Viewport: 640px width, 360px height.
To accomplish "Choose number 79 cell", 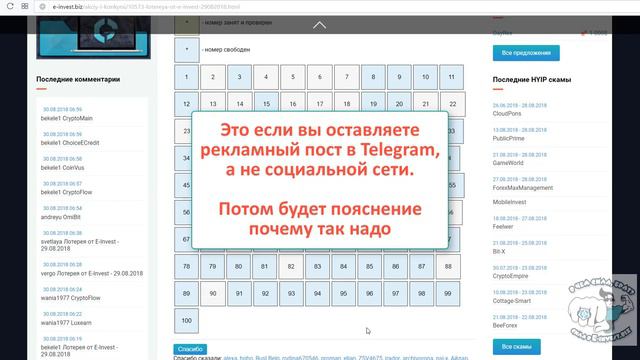I will (x=212, y=267).
